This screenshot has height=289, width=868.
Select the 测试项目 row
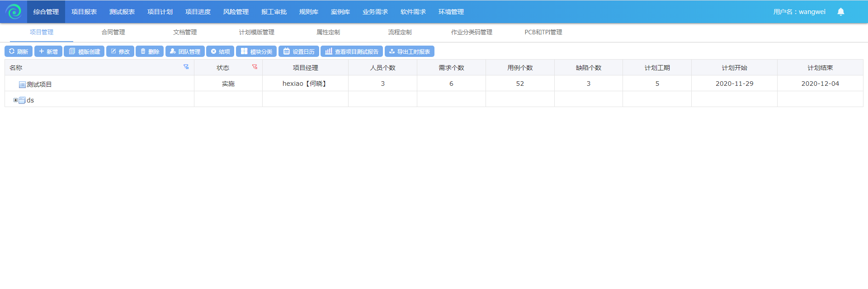[39, 84]
